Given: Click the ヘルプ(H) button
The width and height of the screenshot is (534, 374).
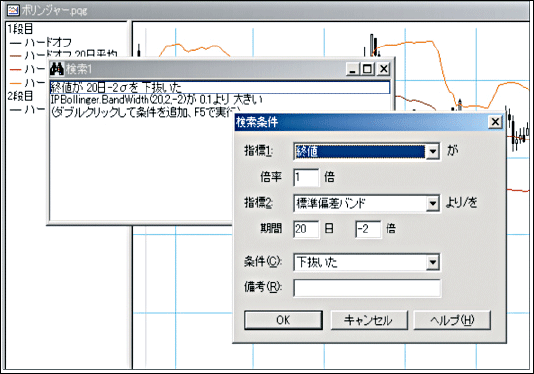Looking at the screenshot, I should coord(452,320).
